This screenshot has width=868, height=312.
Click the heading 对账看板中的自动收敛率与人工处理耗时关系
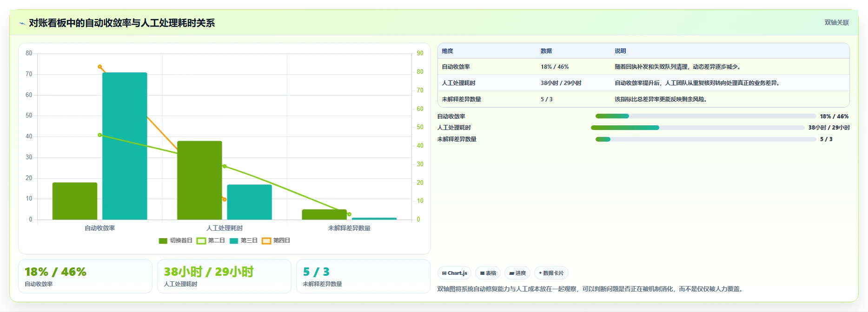click(122, 23)
